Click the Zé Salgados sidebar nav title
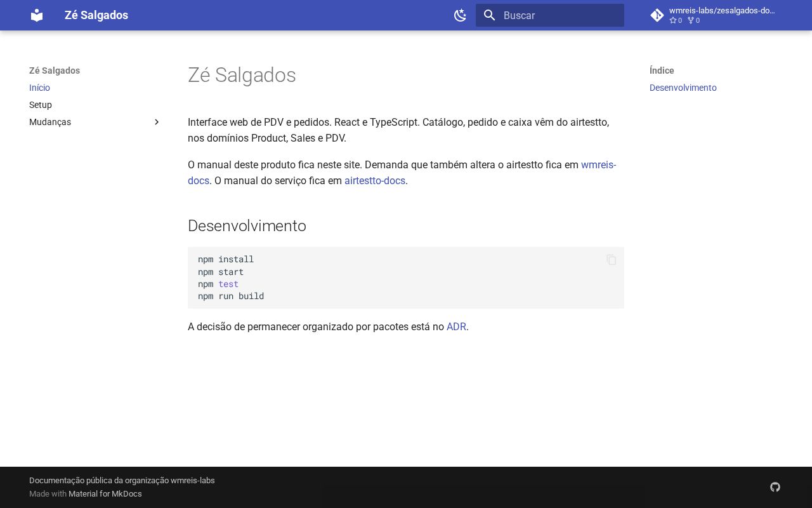Viewport: 812px width, 508px height. click(55, 70)
